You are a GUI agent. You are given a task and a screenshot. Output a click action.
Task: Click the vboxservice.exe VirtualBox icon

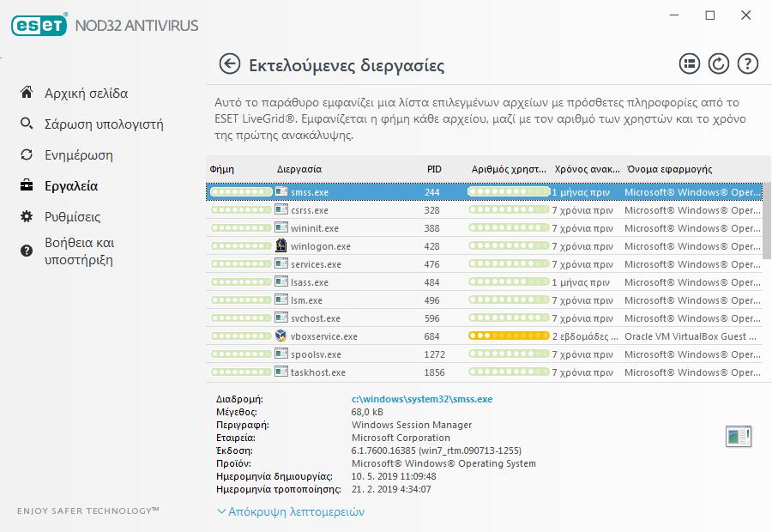(x=280, y=336)
